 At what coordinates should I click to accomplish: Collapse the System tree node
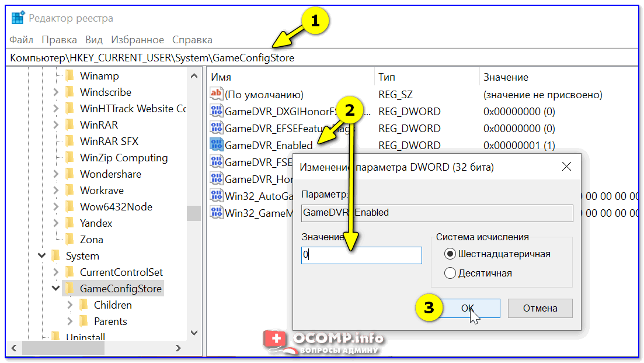pyautogui.click(x=42, y=255)
